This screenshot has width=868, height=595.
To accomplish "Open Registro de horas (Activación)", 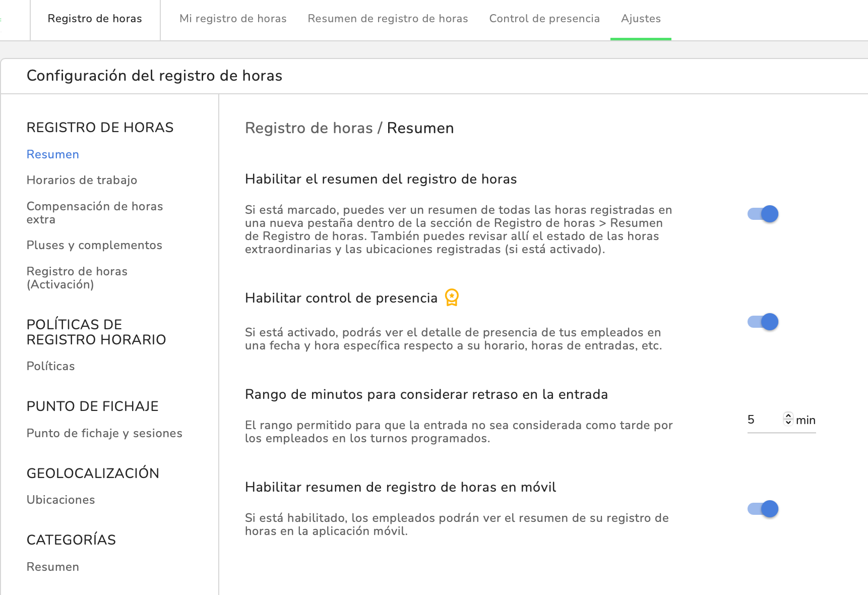I will coord(77,278).
